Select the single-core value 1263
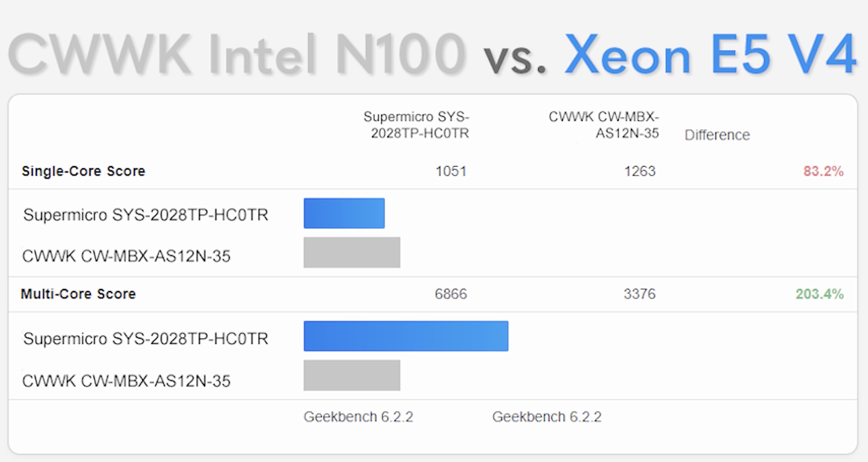Image resolution: width=868 pixels, height=462 pixels. [640, 171]
